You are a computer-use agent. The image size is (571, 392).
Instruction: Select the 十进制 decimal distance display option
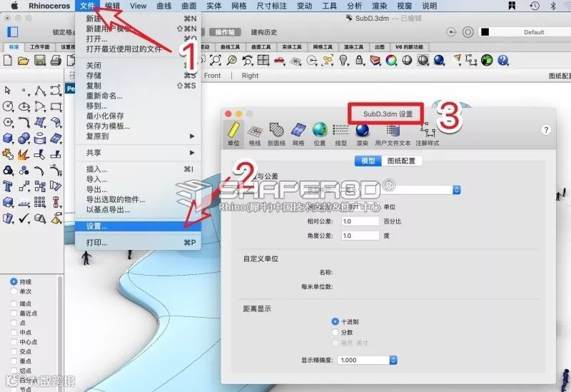pos(335,321)
